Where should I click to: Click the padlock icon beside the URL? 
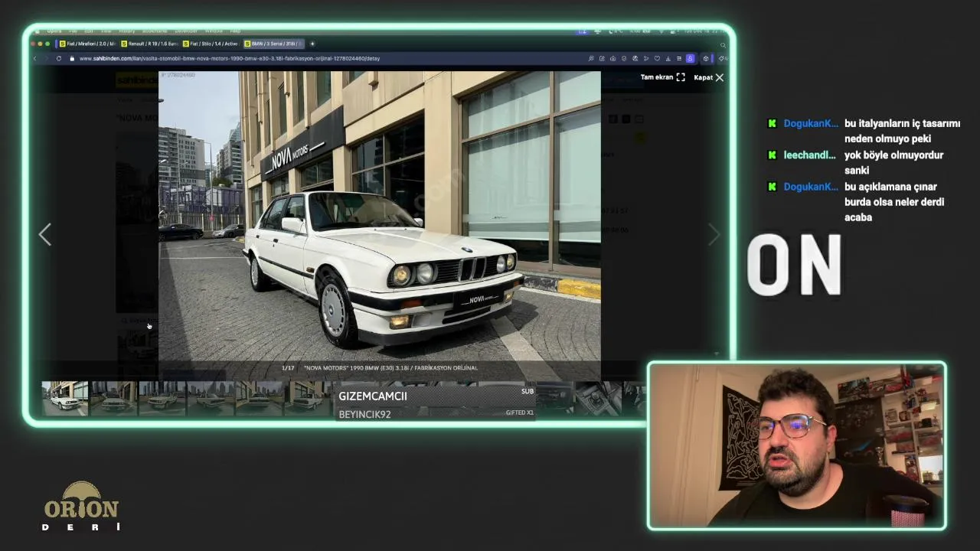pos(72,58)
